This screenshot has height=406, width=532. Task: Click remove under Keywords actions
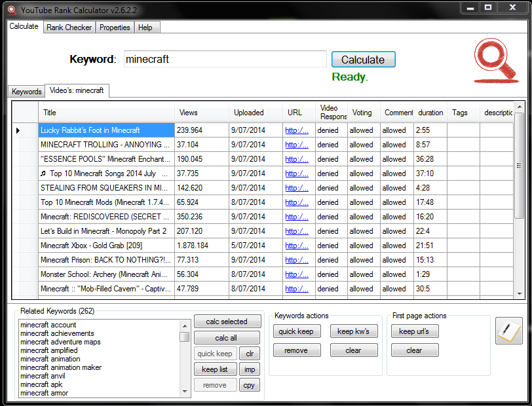(297, 350)
